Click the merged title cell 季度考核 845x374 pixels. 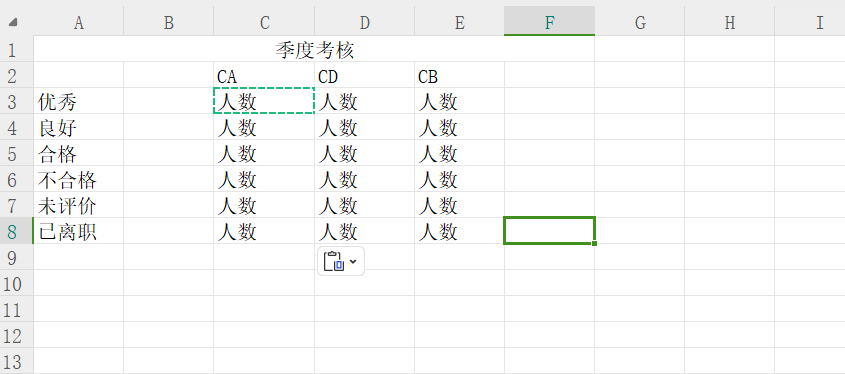314,50
